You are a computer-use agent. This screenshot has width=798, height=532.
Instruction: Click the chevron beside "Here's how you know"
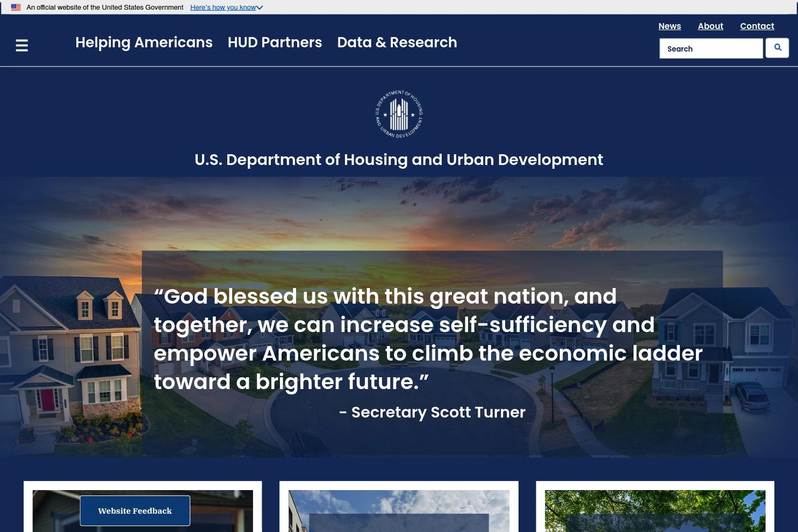coord(259,7)
